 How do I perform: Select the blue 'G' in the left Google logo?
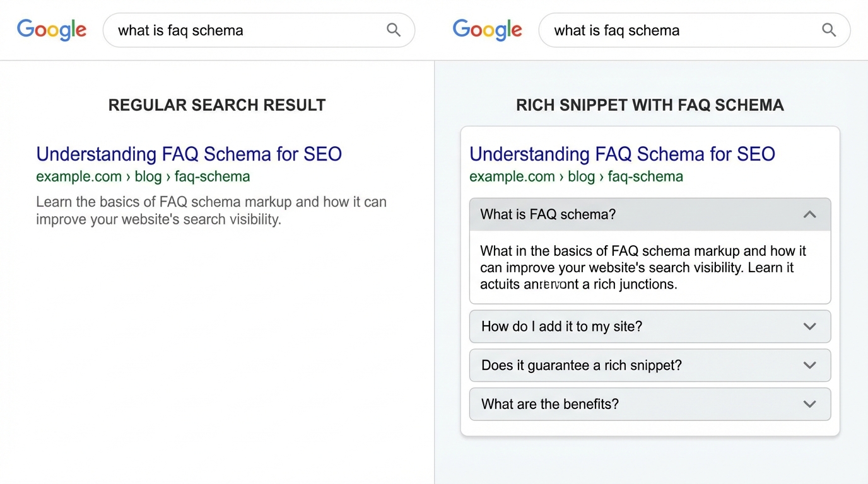(26, 30)
